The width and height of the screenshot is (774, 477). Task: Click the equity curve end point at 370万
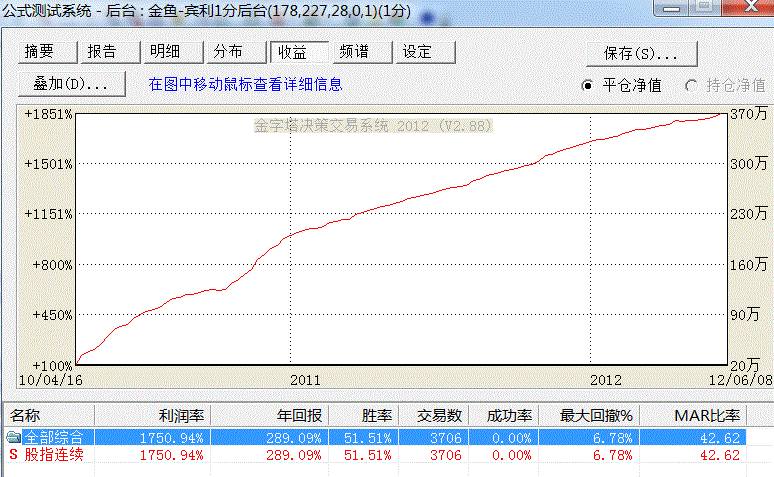pyautogui.click(x=720, y=114)
